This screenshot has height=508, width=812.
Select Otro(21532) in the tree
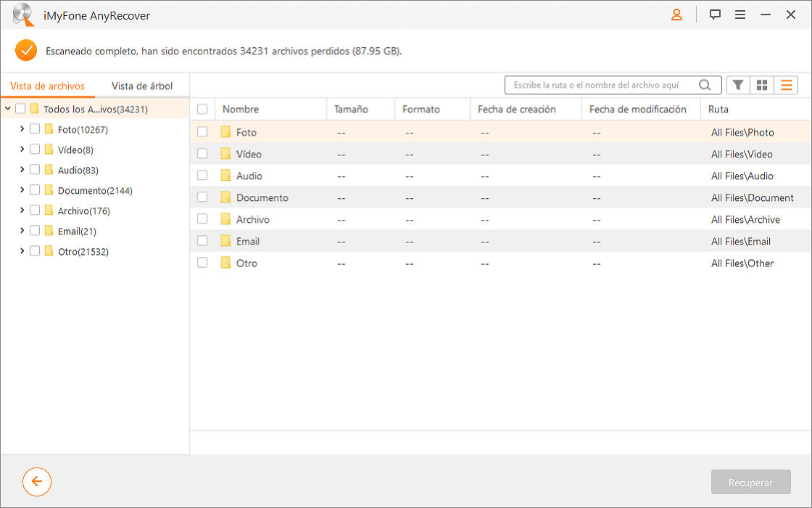pos(83,251)
